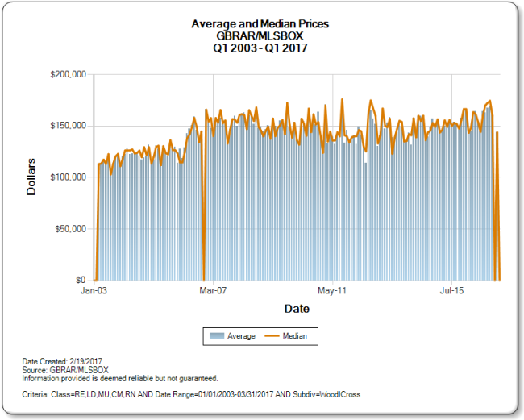Screen dimensions: 524x420
Task: Click the Jan-03 x-axis date marker
Action: point(94,291)
